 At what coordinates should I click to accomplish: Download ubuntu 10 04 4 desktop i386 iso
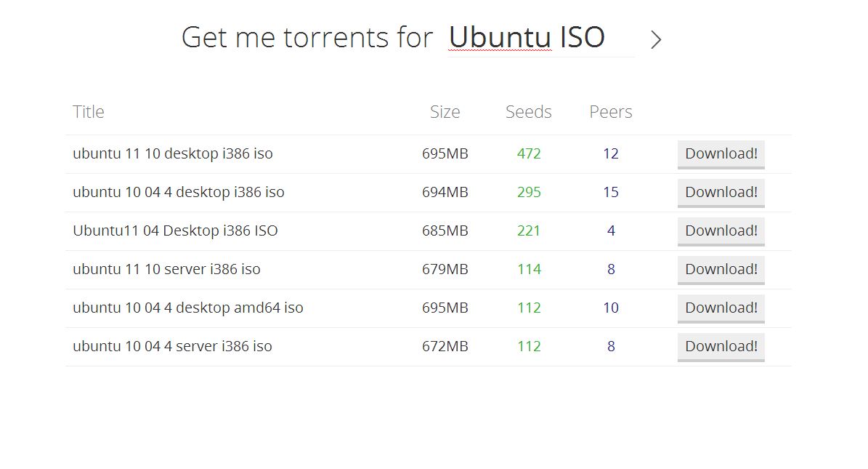(x=721, y=193)
